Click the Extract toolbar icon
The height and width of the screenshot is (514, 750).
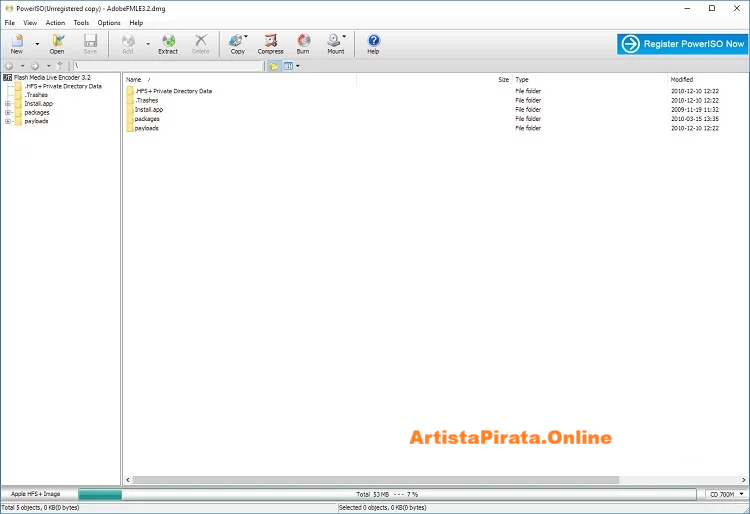point(168,44)
